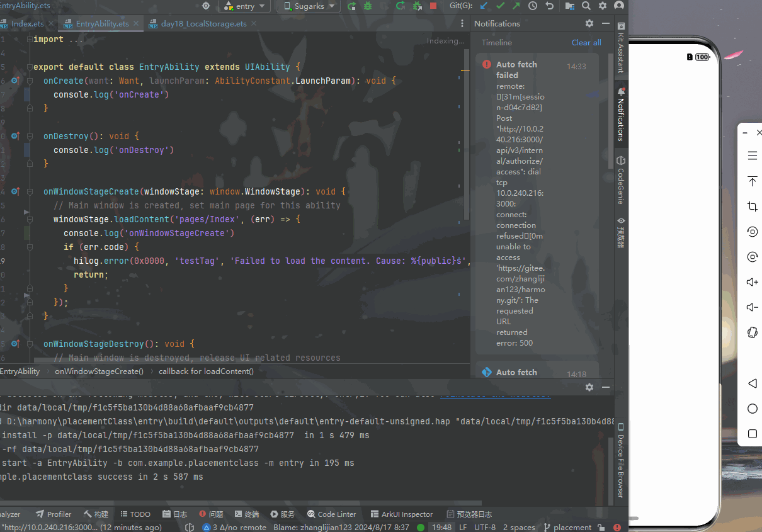This screenshot has height=532, width=762.
Task: Open project structure folder icon
Action: 569,6
